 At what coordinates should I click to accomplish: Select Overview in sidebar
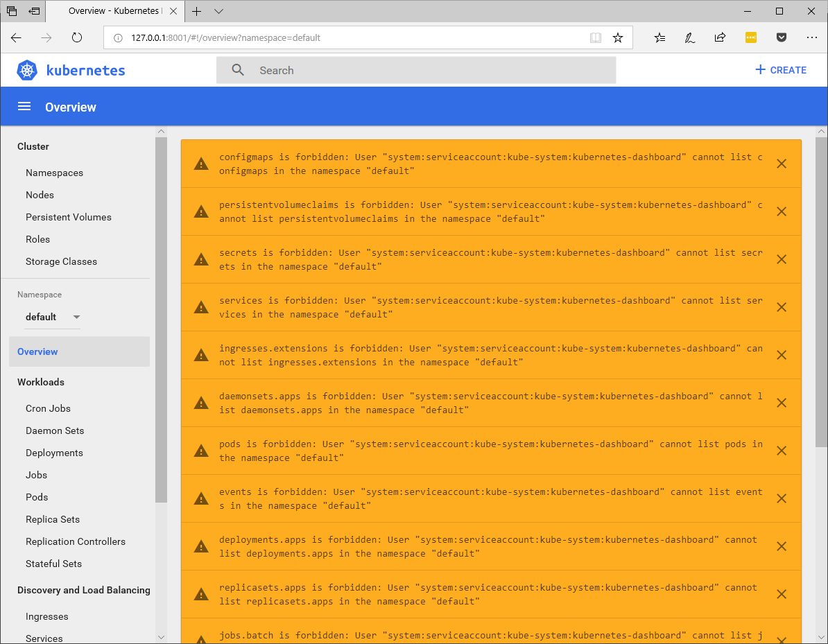pos(79,351)
